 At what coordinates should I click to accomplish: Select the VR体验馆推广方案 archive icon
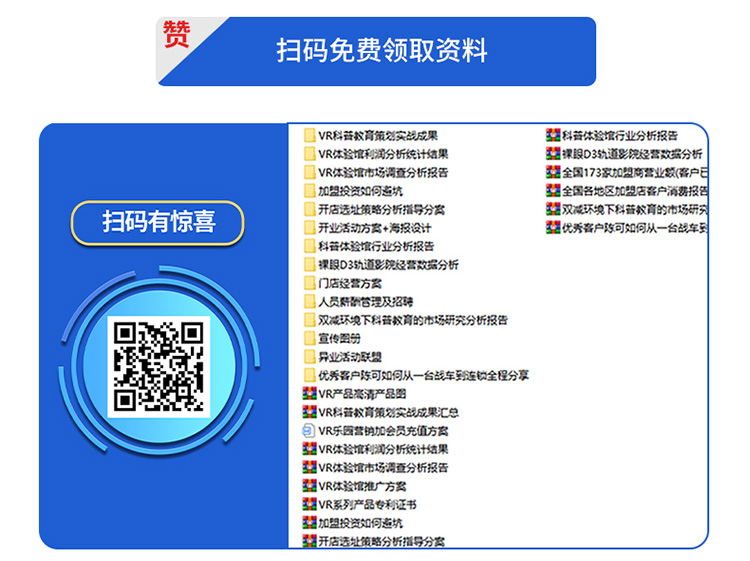pos(309,486)
